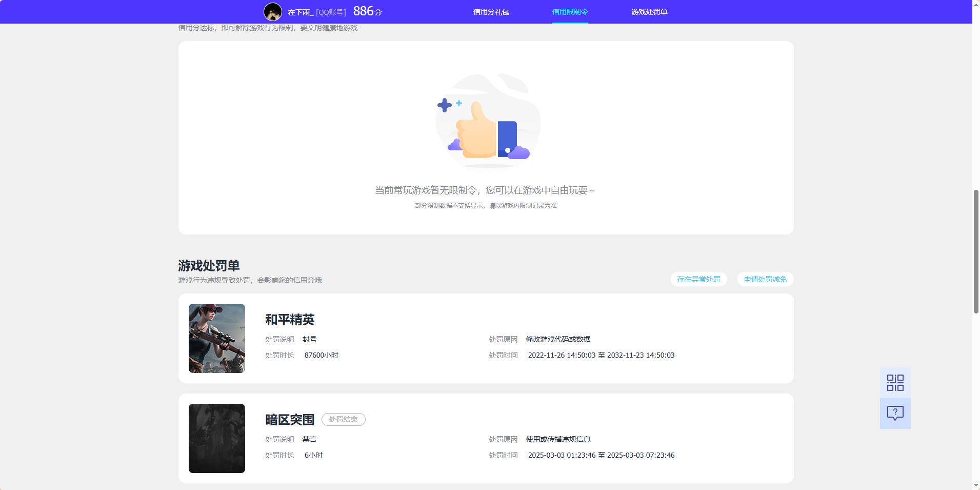Click the scrollbar down arrow
The height and width of the screenshot is (490, 980).
[x=976, y=485]
